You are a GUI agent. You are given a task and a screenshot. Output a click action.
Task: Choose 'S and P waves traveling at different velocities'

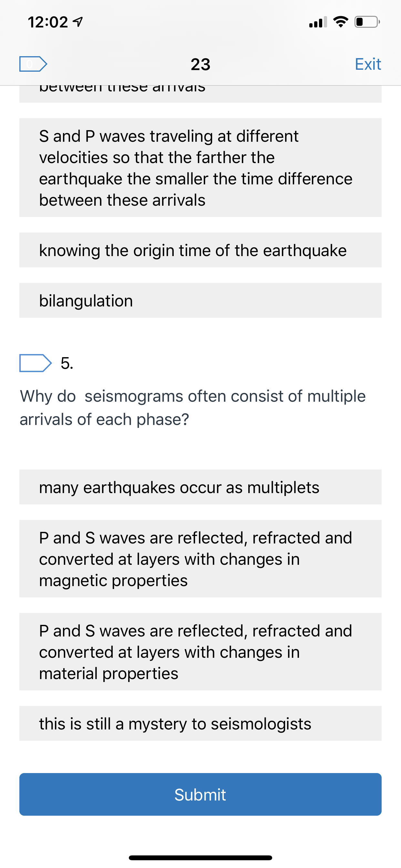pos(200,168)
